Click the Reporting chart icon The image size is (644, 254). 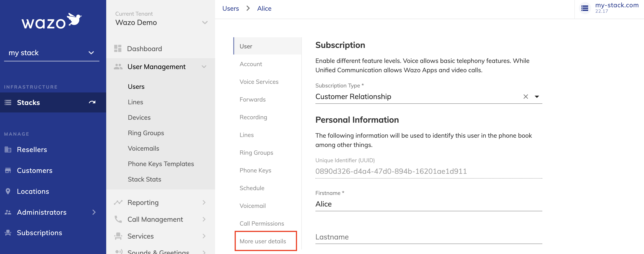(118, 202)
